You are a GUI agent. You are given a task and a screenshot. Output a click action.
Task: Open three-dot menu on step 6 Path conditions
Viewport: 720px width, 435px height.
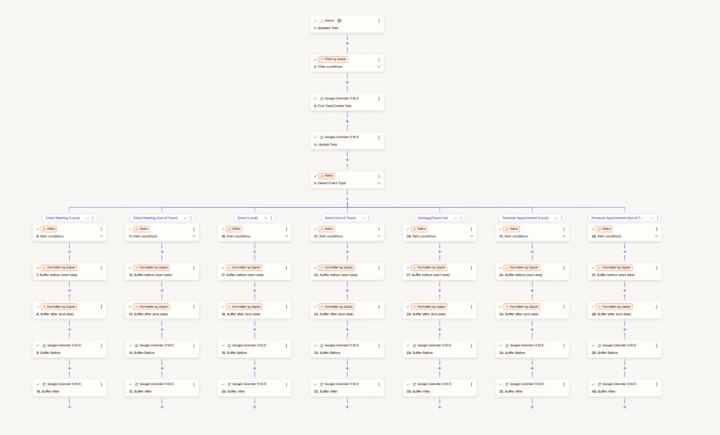(x=101, y=229)
